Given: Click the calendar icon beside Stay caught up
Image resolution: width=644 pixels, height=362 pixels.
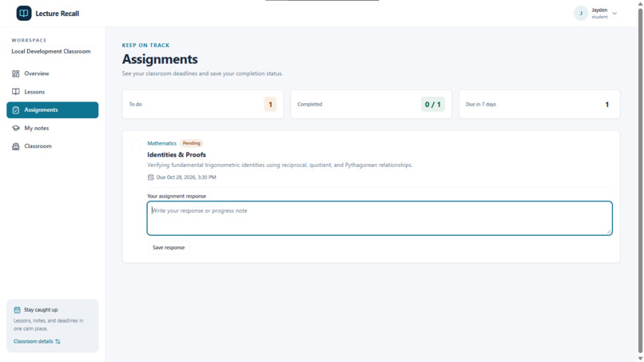Looking at the screenshot, I should (x=17, y=310).
